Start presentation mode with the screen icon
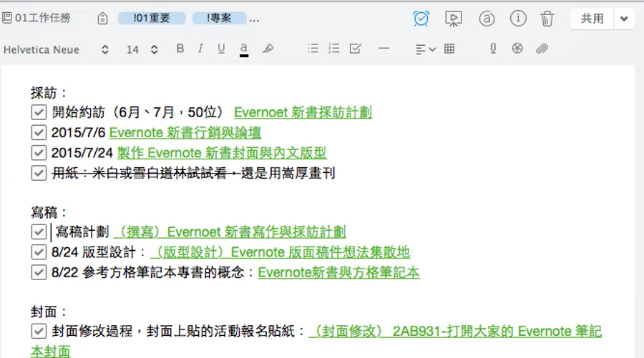Image resolution: width=644 pixels, height=358 pixels. (x=453, y=19)
